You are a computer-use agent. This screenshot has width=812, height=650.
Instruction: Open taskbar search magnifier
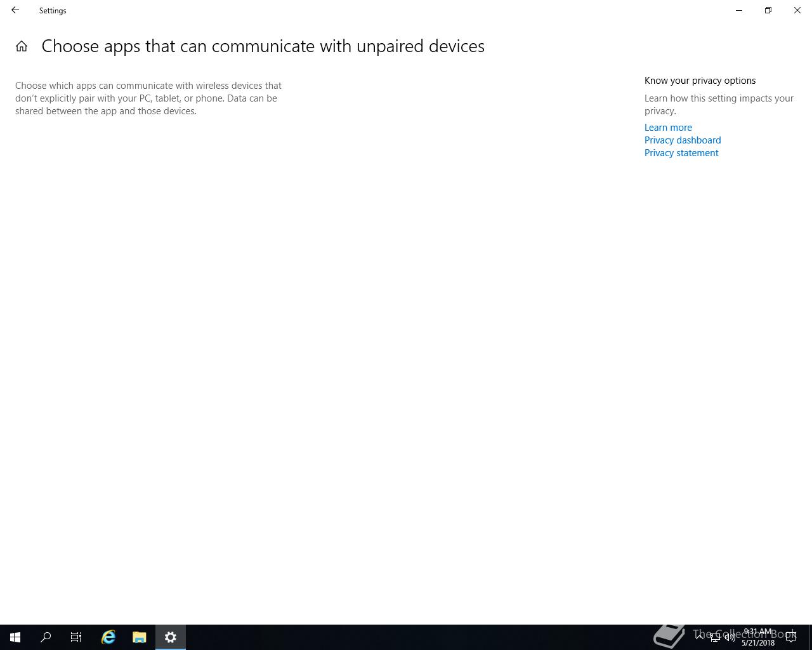pyautogui.click(x=46, y=637)
